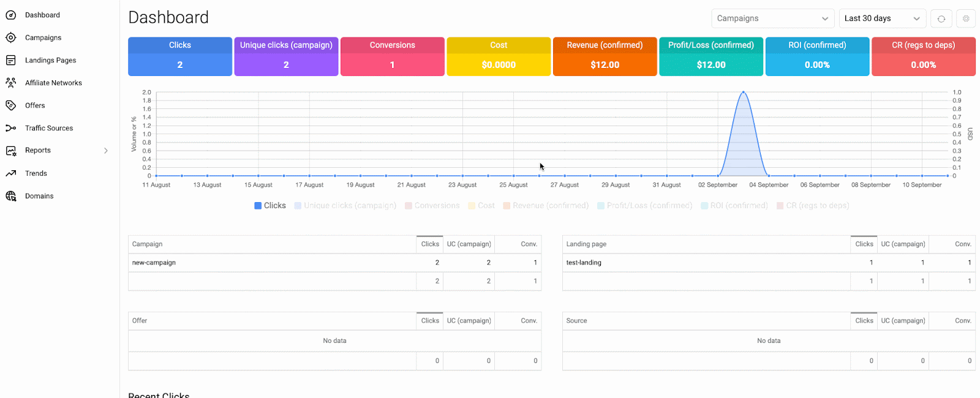Click the orange Revenue (confirmed) stat card
The height and width of the screenshot is (398, 980).
(605, 56)
